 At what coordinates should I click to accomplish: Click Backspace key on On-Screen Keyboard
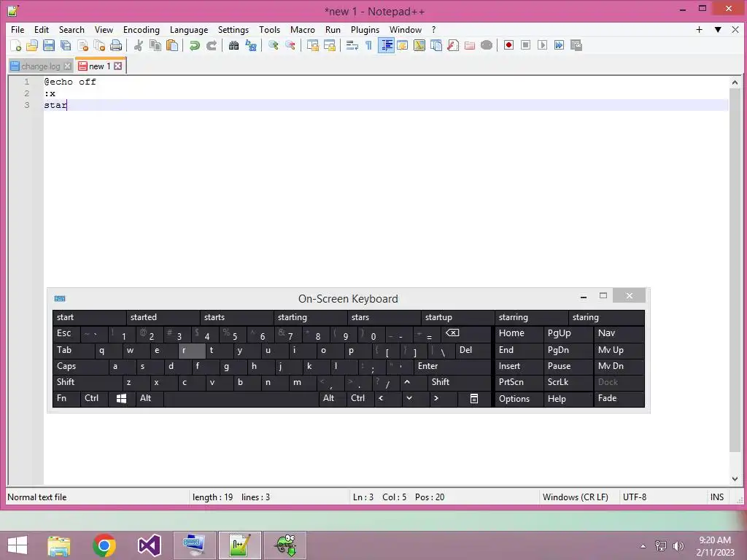click(x=465, y=333)
